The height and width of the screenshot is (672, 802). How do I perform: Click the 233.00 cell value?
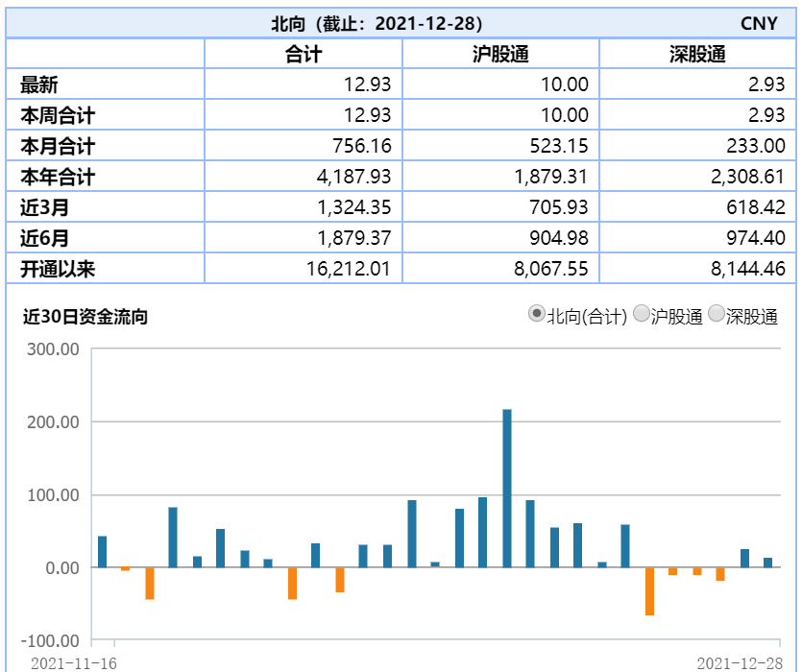click(x=756, y=146)
